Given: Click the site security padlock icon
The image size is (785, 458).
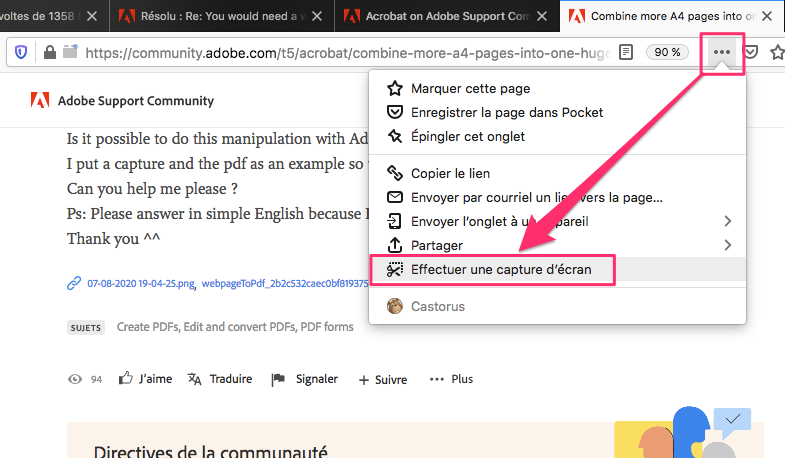Looking at the screenshot, I should 49,52.
